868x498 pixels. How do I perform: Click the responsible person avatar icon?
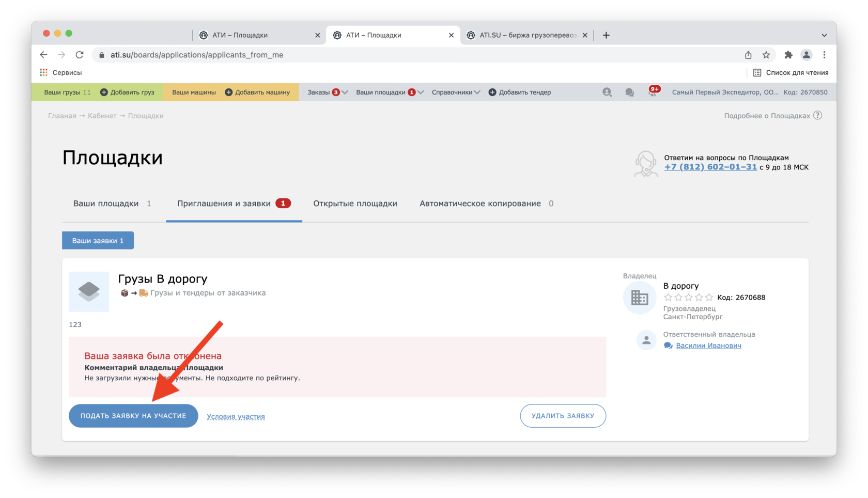pyautogui.click(x=646, y=340)
